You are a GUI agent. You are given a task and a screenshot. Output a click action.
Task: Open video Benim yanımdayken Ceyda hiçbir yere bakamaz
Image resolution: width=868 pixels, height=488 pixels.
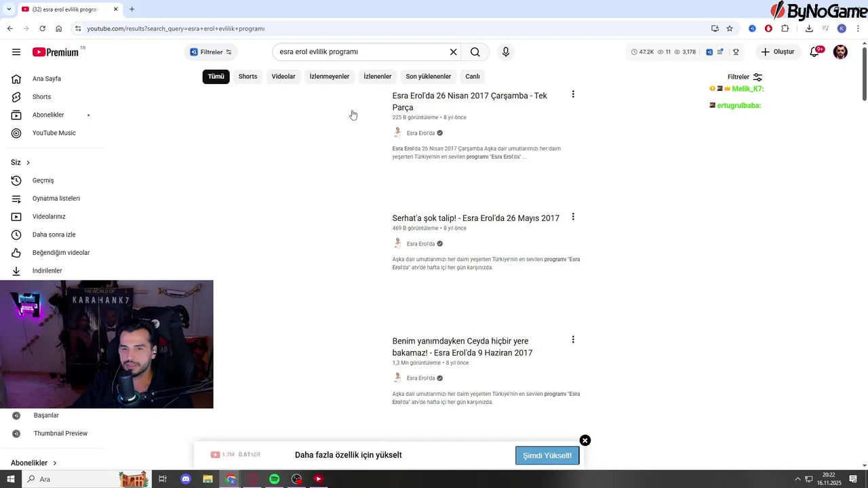coord(462,347)
